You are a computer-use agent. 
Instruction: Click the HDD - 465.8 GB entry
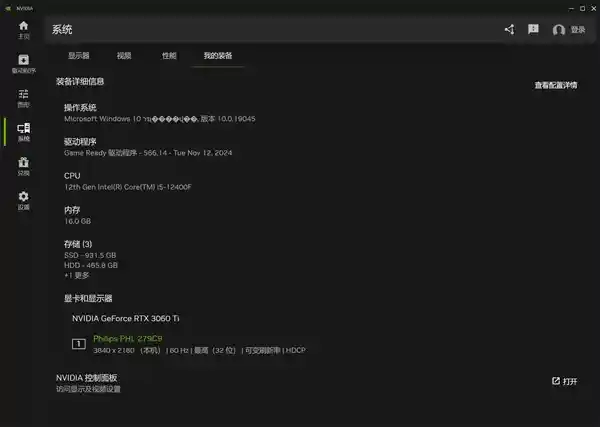pyautogui.click(x=91, y=265)
